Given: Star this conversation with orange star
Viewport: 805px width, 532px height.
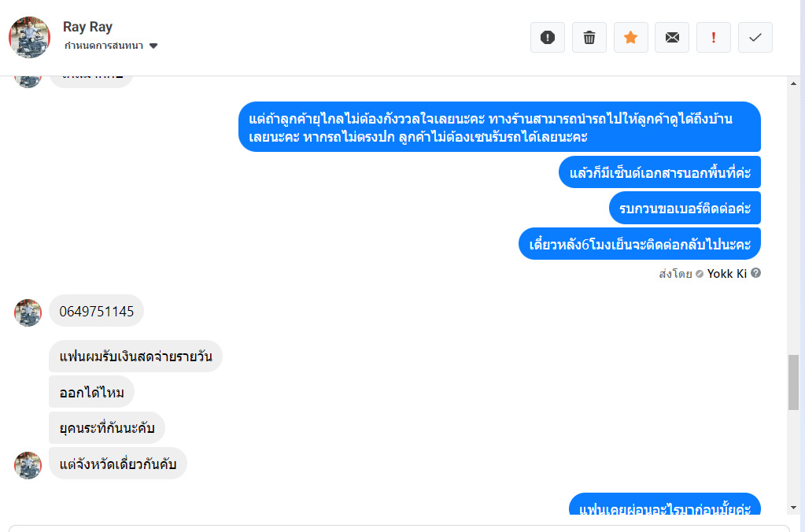Looking at the screenshot, I should tap(630, 37).
